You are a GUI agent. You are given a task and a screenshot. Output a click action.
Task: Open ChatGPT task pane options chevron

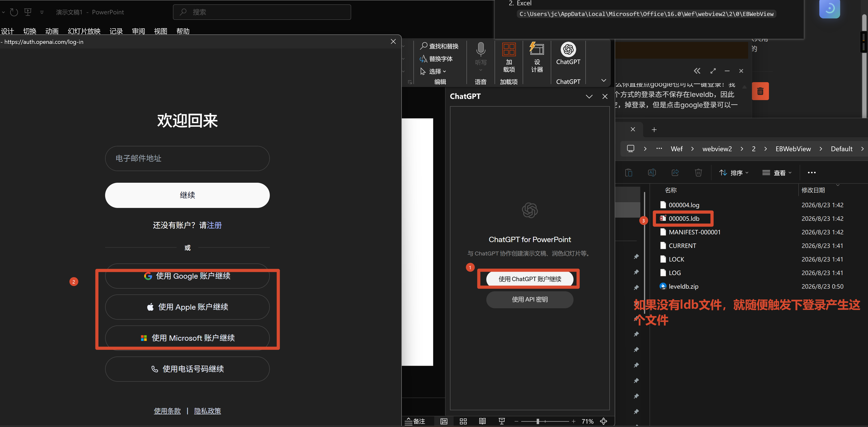pyautogui.click(x=589, y=96)
